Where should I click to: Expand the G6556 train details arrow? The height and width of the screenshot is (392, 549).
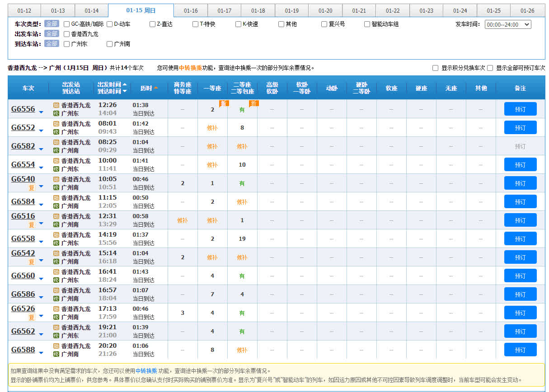(41, 112)
